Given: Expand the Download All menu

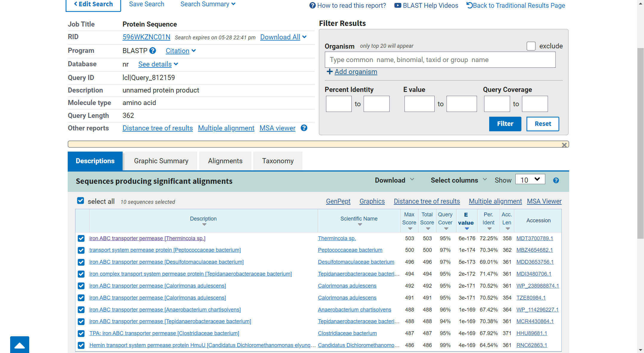Looking at the screenshot, I should pyautogui.click(x=283, y=37).
